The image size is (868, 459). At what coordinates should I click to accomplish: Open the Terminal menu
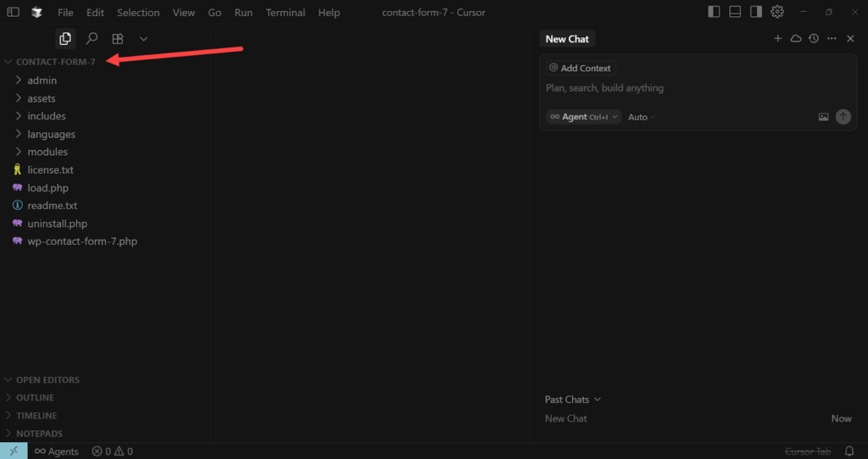pyautogui.click(x=286, y=12)
